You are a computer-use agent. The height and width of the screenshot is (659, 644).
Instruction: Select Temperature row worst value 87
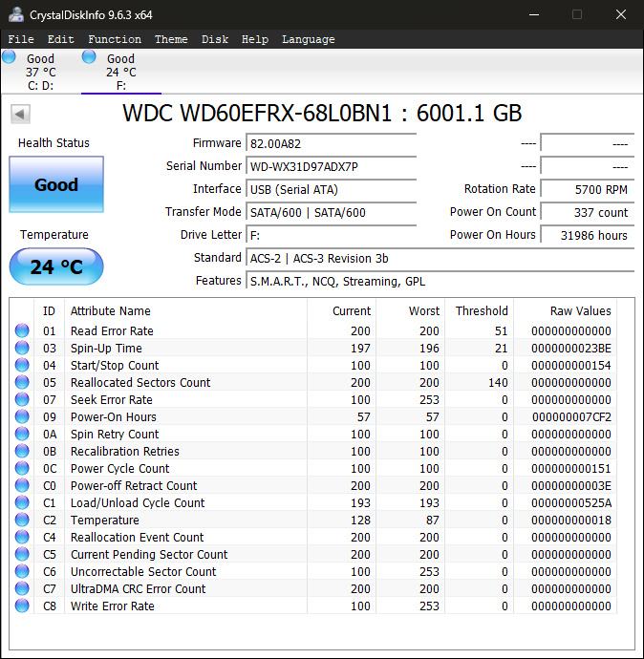[432, 521]
